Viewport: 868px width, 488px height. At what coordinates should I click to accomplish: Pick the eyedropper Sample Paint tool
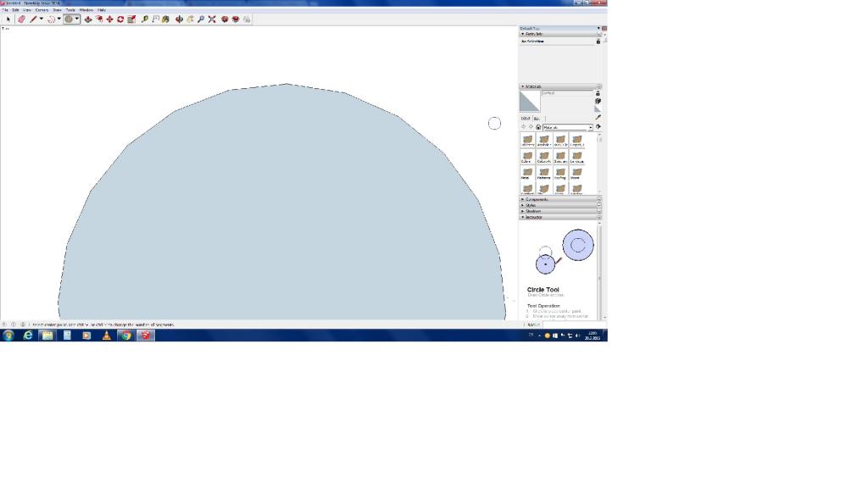point(598,118)
